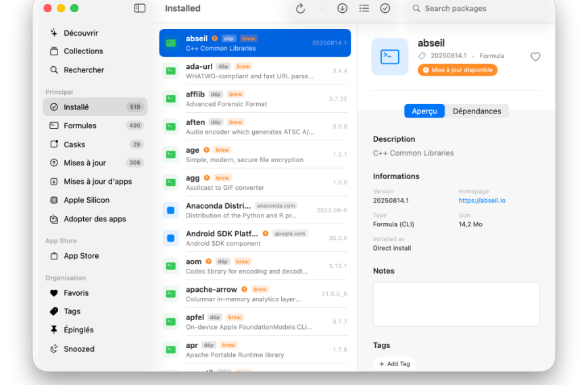Click into the Notes text field

coord(456,304)
